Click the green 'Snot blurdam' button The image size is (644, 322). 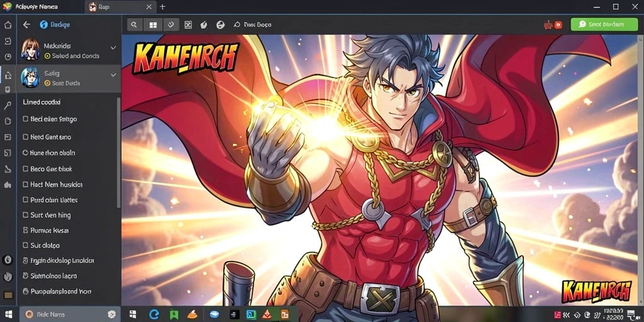pyautogui.click(x=603, y=25)
